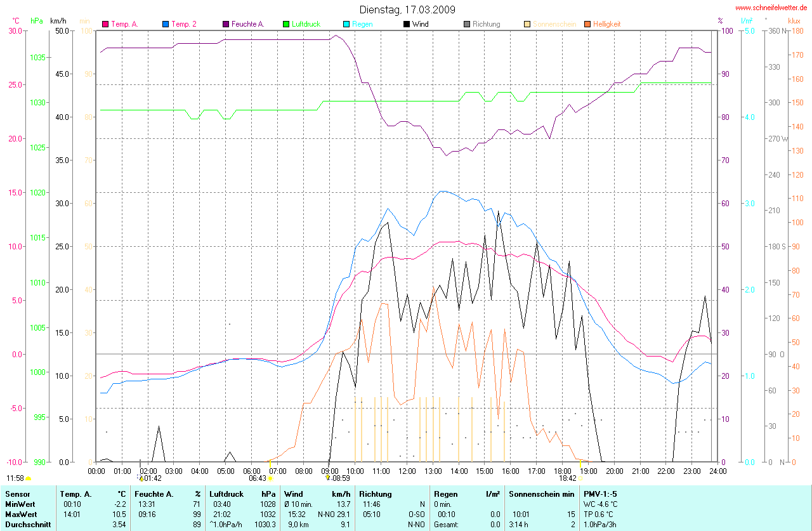
Task: Click the Temp. A. minimum value -2.2
Action: pyautogui.click(x=120, y=504)
